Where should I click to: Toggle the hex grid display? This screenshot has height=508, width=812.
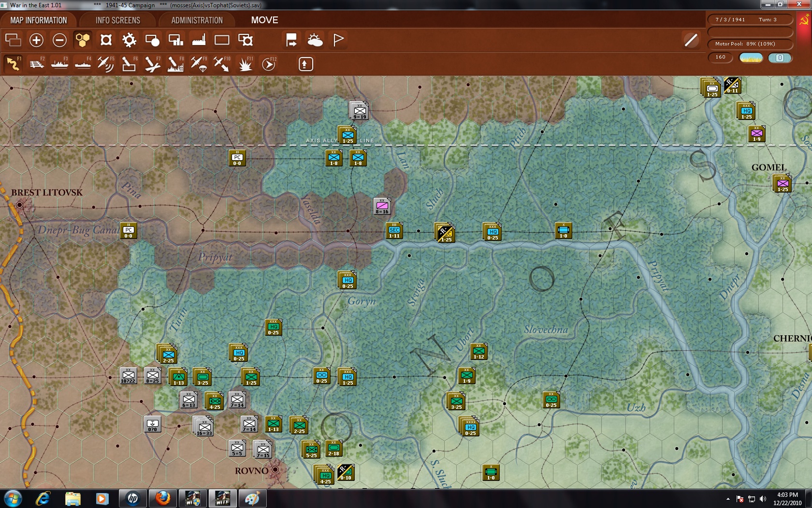pos(83,40)
